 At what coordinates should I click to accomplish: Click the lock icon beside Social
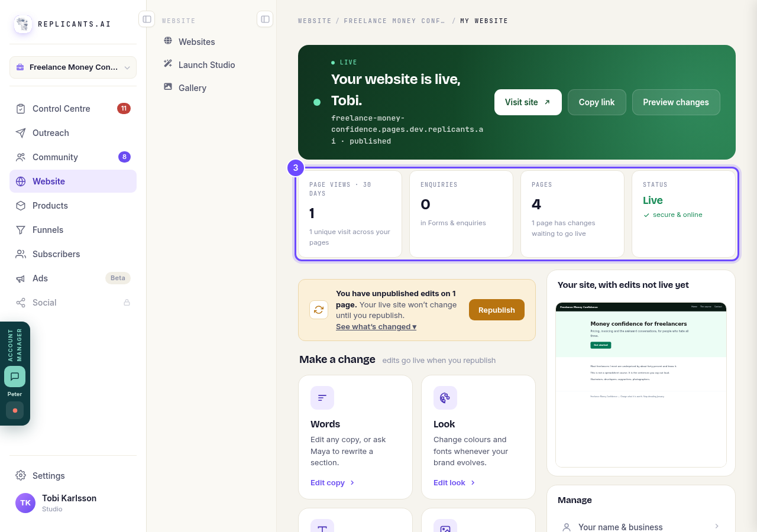127,303
